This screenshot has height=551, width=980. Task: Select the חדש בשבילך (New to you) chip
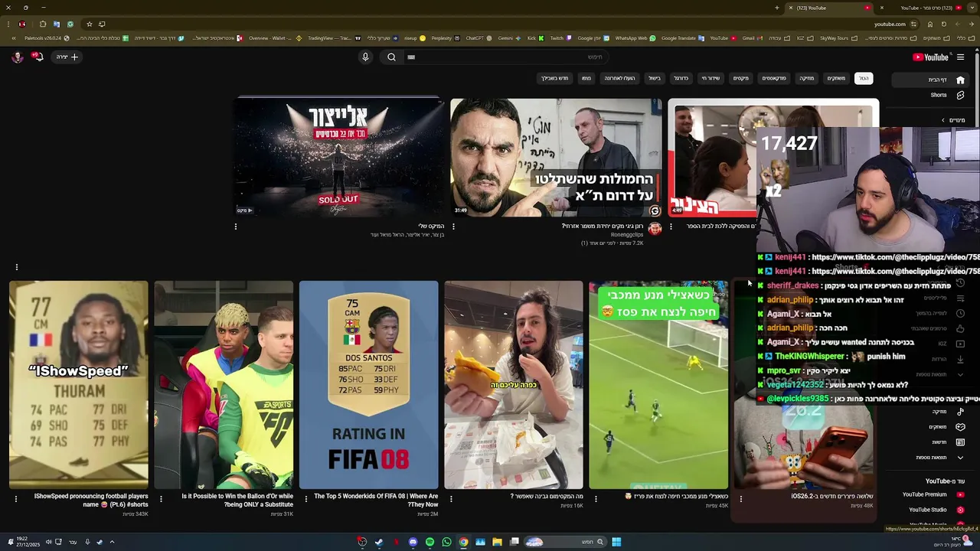click(555, 78)
